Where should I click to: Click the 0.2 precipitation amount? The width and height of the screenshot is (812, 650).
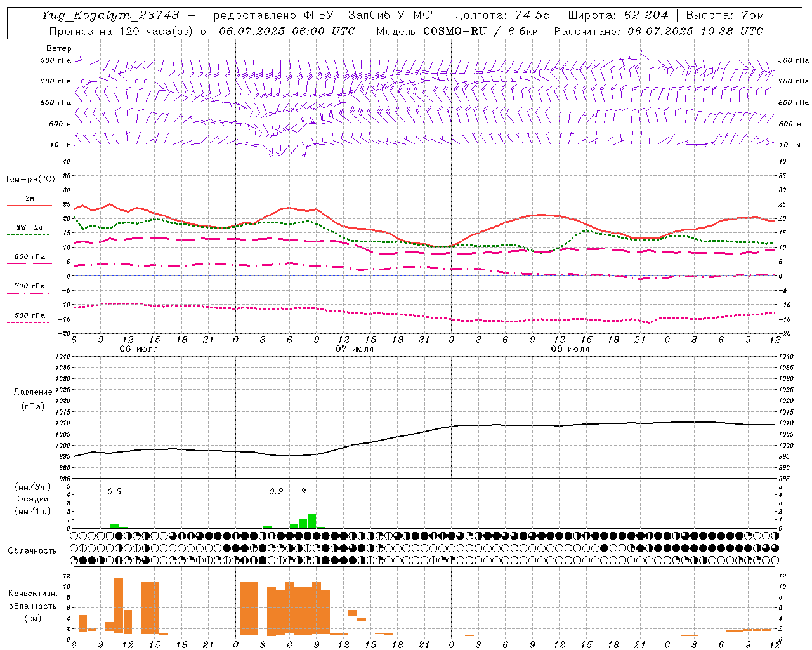point(276,491)
